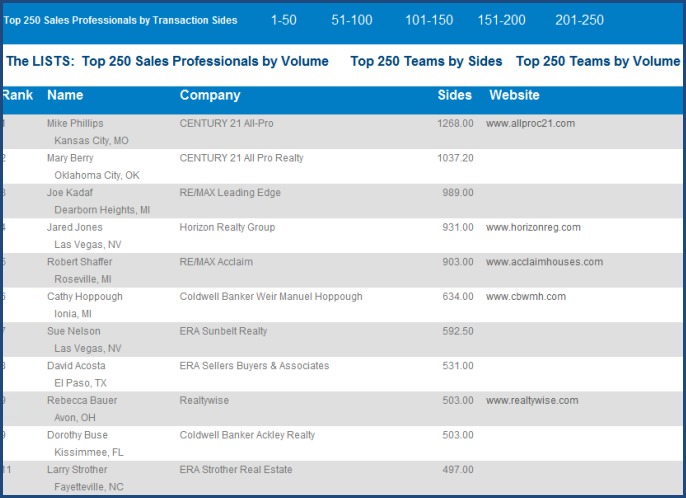Click the CENTURY 21 All Pro Realty cell
Image resolution: width=686 pixels, height=498 pixels.
(x=242, y=158)
